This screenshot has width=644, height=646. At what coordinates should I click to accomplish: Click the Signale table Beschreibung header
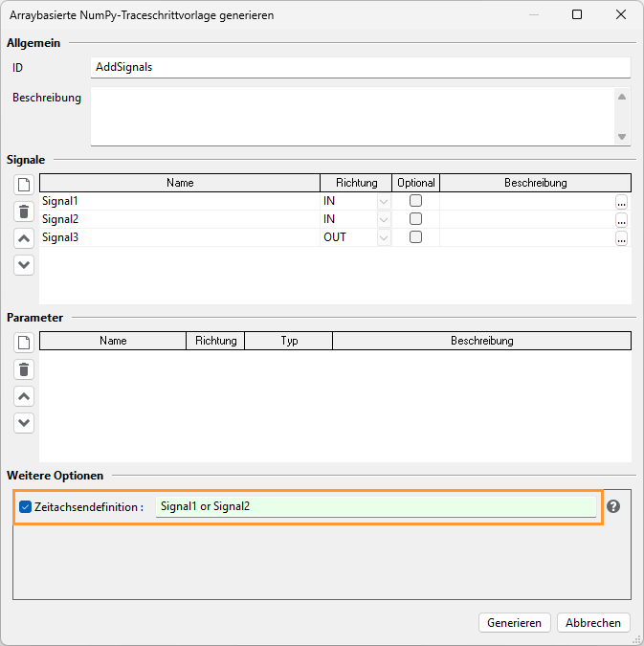pyautogui.click(x=535, y=183)
